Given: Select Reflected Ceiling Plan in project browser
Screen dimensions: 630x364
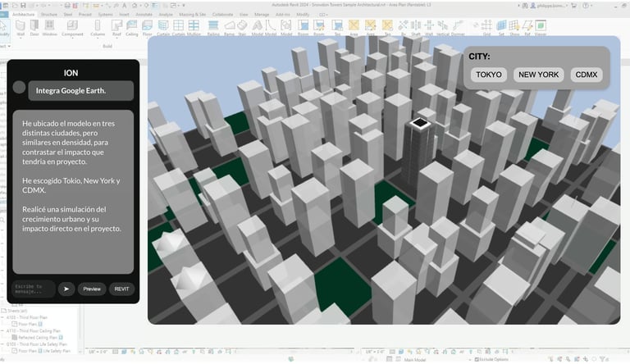Looking at the screenshot, I should tap(37, 338).
